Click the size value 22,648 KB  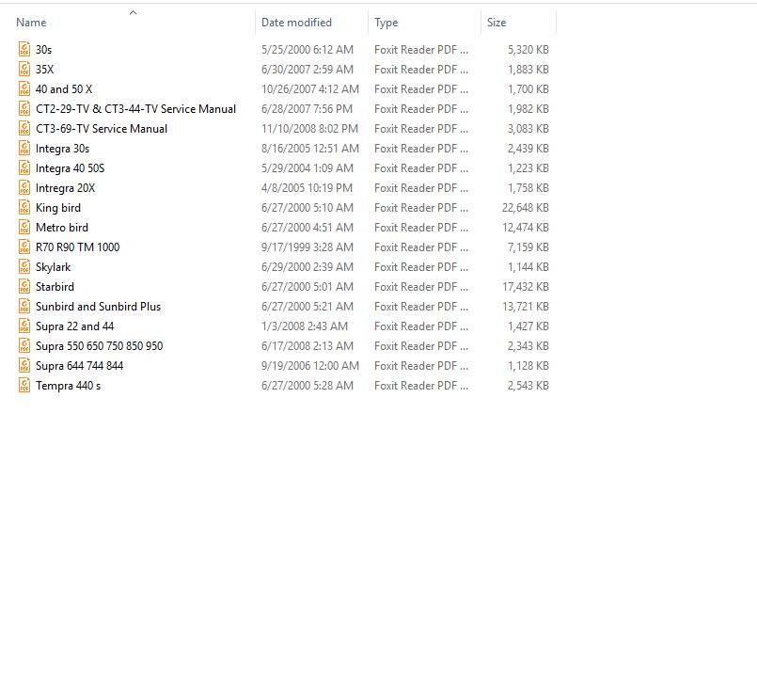click(x=526, y=208)
